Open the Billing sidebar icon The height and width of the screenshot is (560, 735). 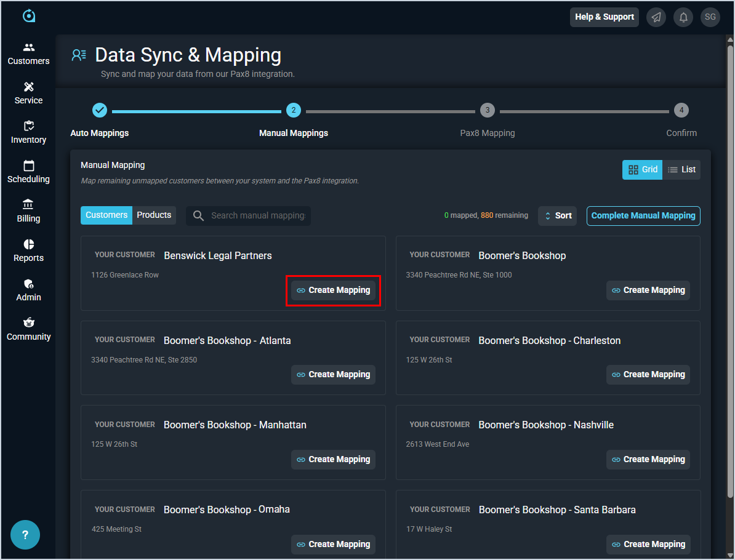coord(28,205)
